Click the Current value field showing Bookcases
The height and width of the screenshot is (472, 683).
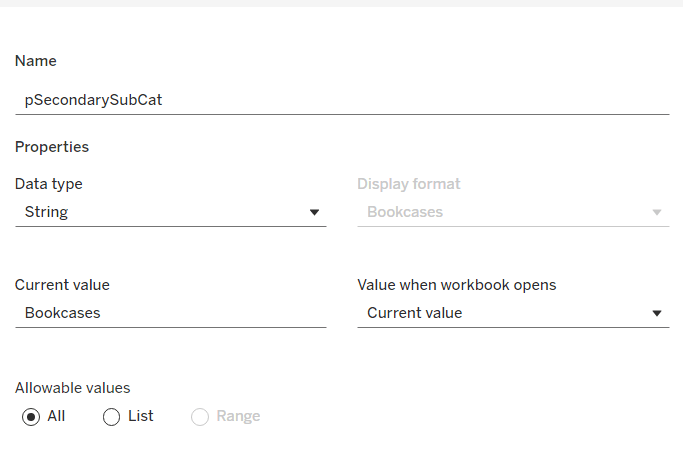click(x=170, y=313)
